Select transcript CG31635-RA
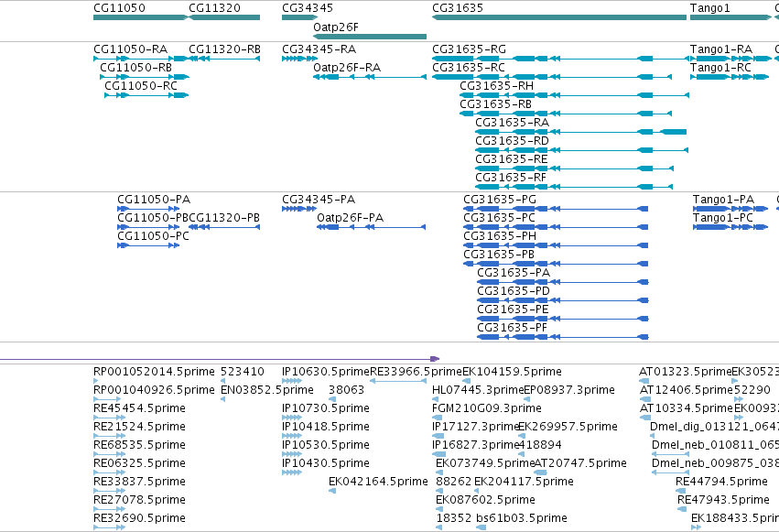The width and height of the screenshot is (779, 532). click(x=580, y=132)
